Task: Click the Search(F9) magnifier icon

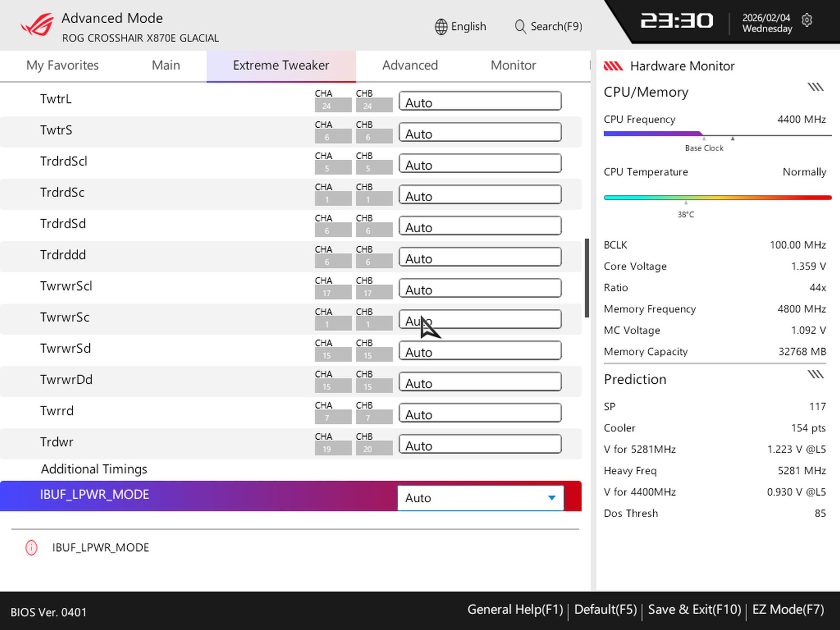Action: (x=520, y=27)
